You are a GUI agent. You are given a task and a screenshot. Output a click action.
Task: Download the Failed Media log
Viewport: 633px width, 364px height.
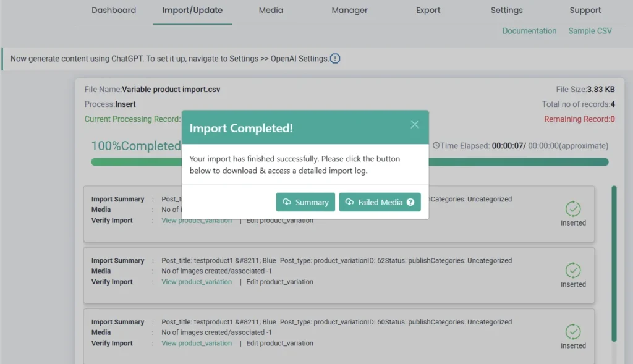coord(379,202)
